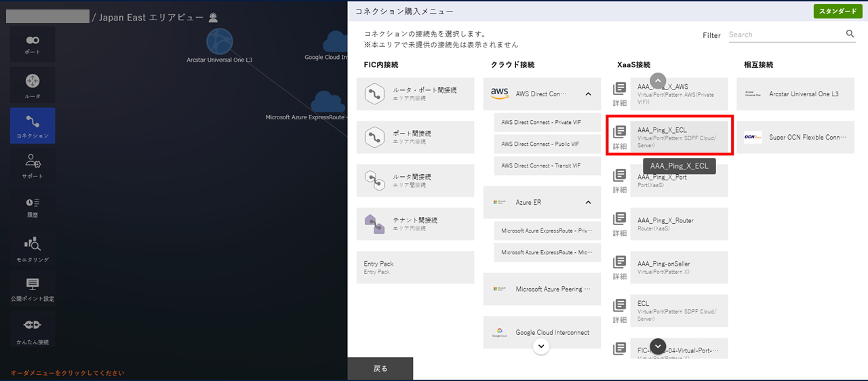Screen dimensions: 868x381
Task: Open the ポート sidebar menu
Action: (33, 45)
